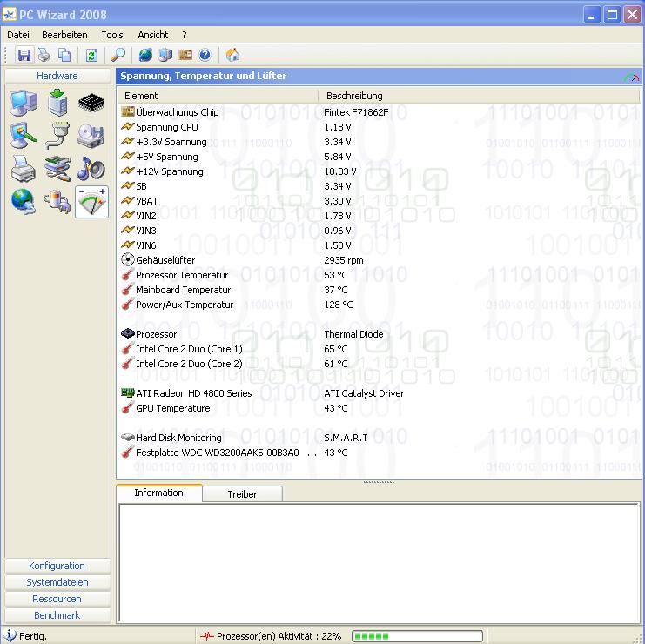The height and width of the screenshot is (644, 645).
Task: Select the VIN6 row
Action: pyautogui.click(x=379, y=245)
